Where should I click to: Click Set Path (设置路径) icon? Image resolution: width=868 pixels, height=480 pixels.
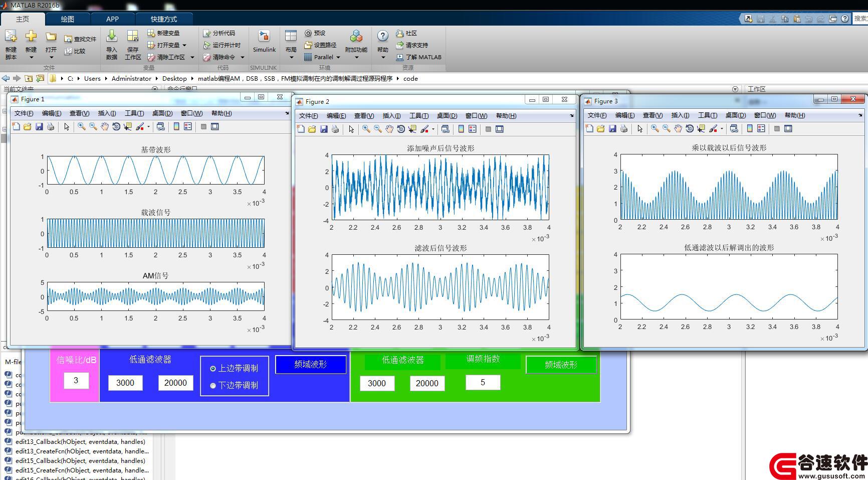point(308,45)
